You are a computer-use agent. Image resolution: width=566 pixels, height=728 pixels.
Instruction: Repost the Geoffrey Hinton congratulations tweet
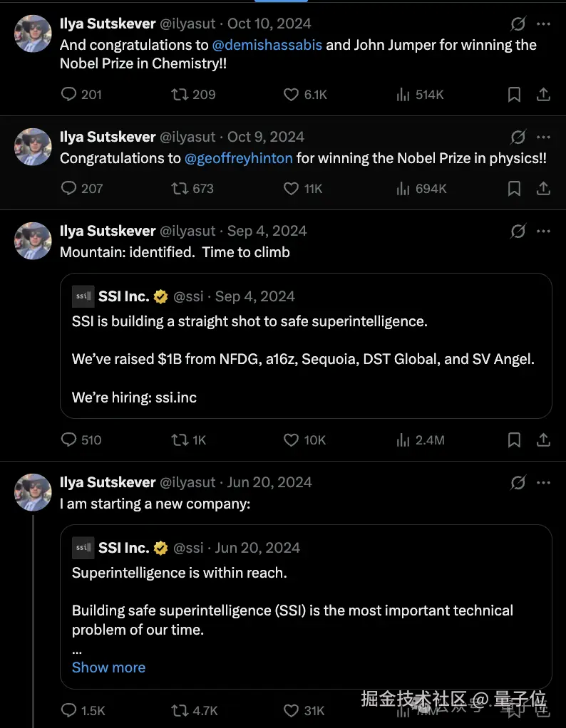pyautogui.click(x=180, y=188)
